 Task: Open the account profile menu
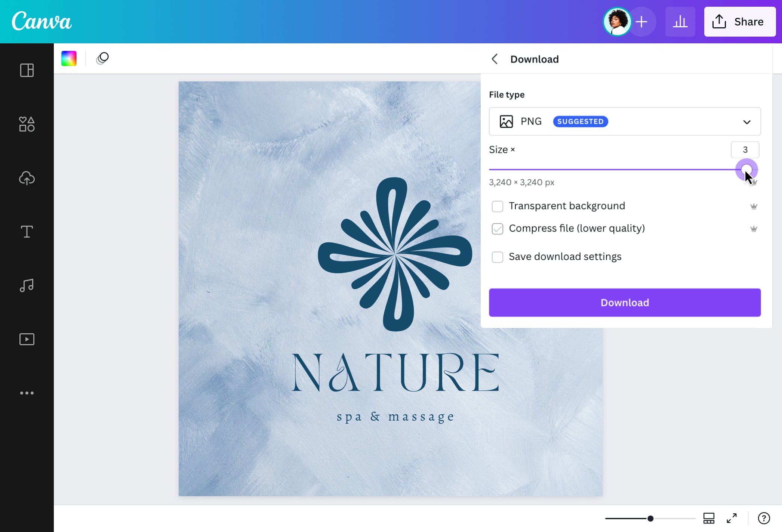[617, 21]
